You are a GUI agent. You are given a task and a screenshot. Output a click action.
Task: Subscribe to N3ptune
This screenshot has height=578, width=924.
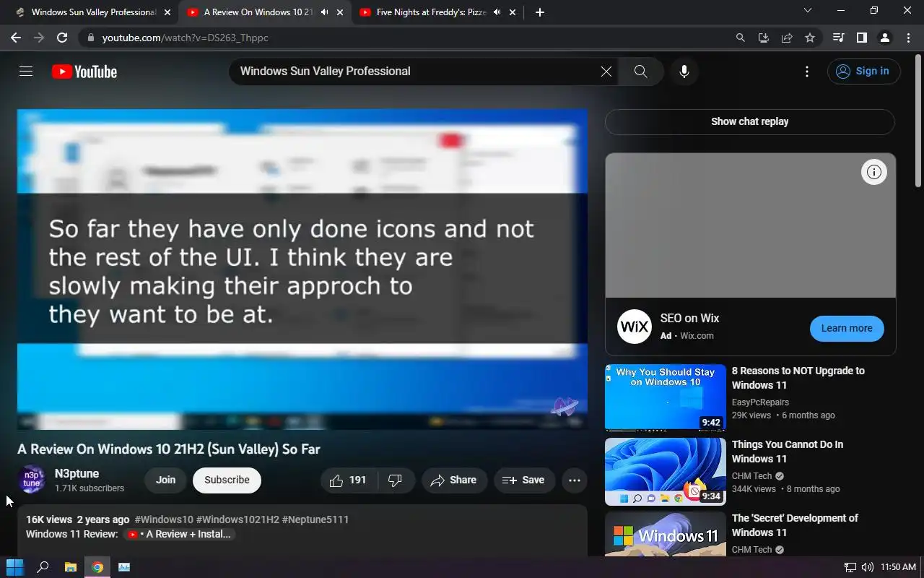pos(227,480)
